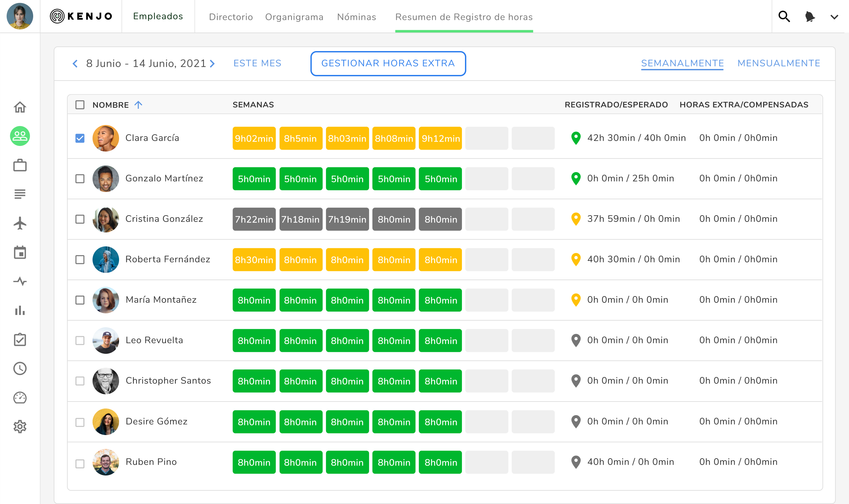Click the briefcase icon in sidebar
The height and width of the screenshot is (504, 849).
(x=20, y=165)
